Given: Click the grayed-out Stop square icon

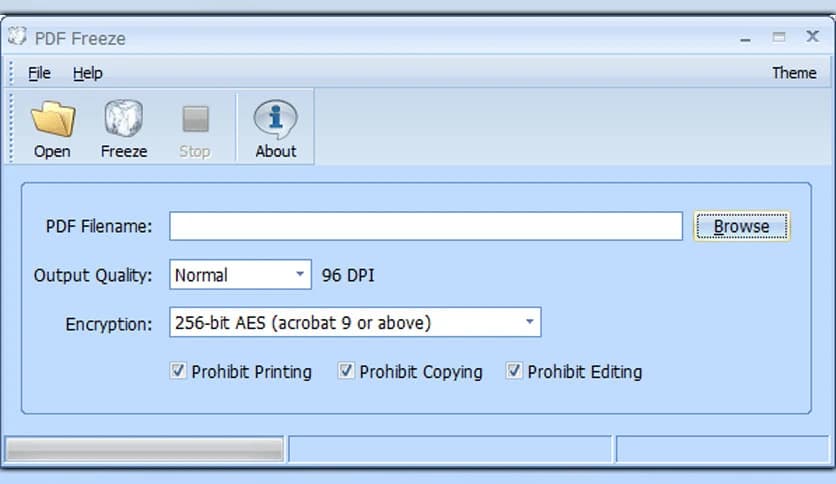Looking at the screenshot, I should [x=195, y=118].
